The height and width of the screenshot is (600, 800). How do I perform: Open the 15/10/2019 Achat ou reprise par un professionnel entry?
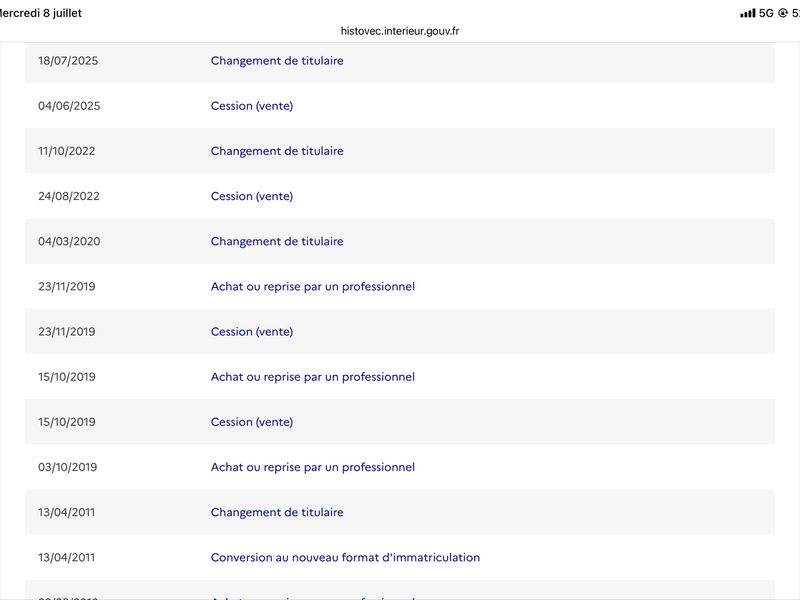tap(400, 377)
